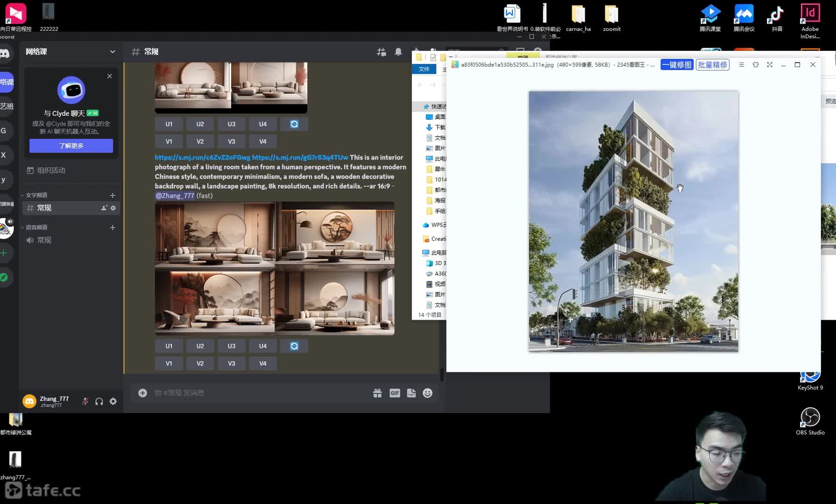Dismiss the Clyde chat promo card

tap(109, 76)
